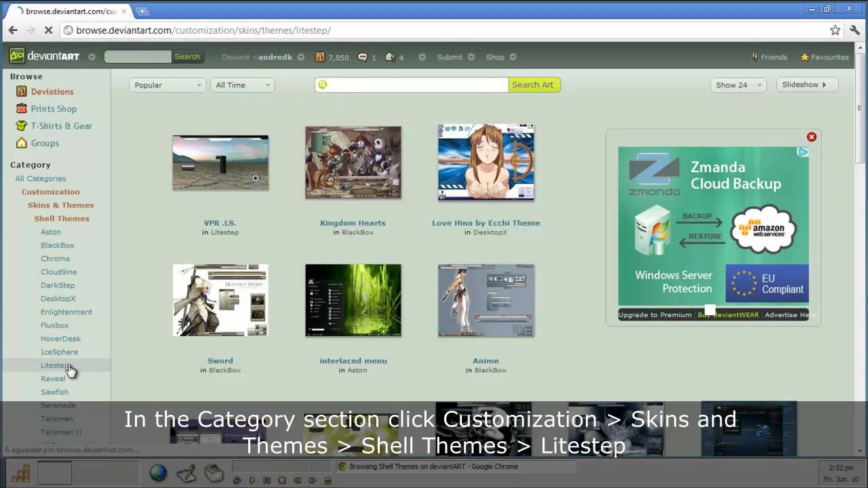The height and width of the screenshot is (488, 868).
Task: Stop page loading with X button
Action: click(48, 30)
